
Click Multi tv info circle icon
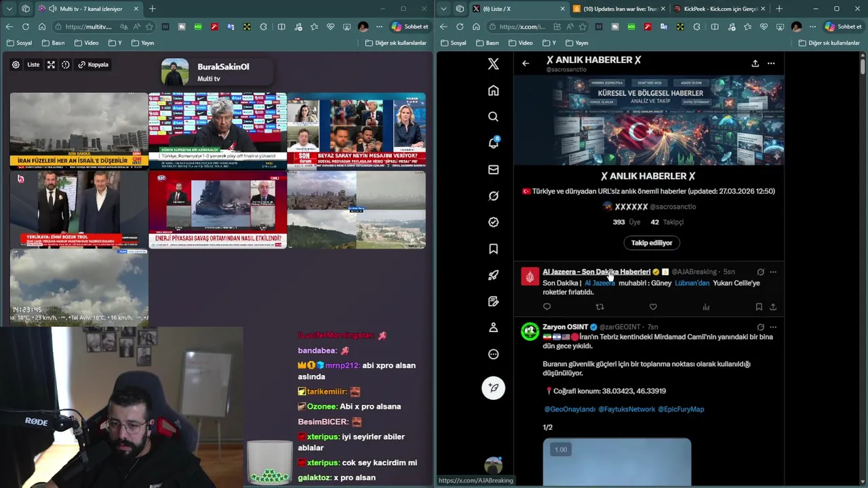coord(66,64)
